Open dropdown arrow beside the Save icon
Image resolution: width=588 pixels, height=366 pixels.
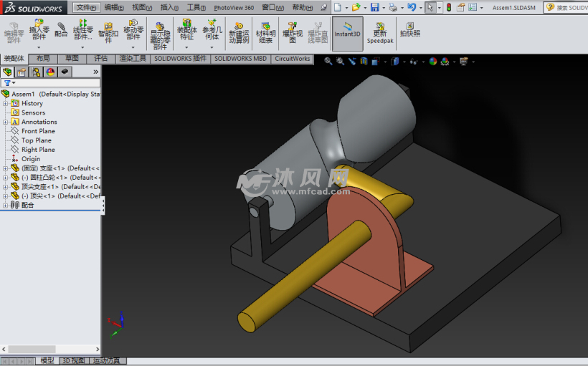(x=383, y=7)
